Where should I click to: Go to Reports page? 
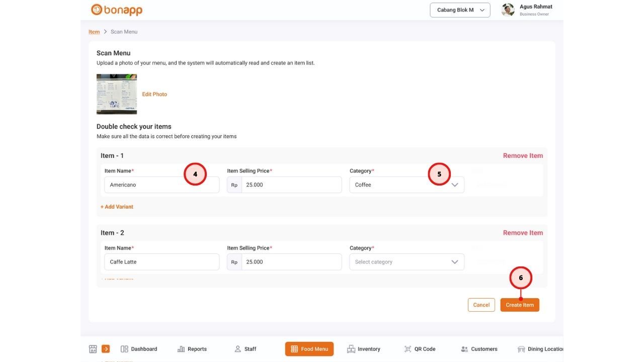[x=192, y=349]
